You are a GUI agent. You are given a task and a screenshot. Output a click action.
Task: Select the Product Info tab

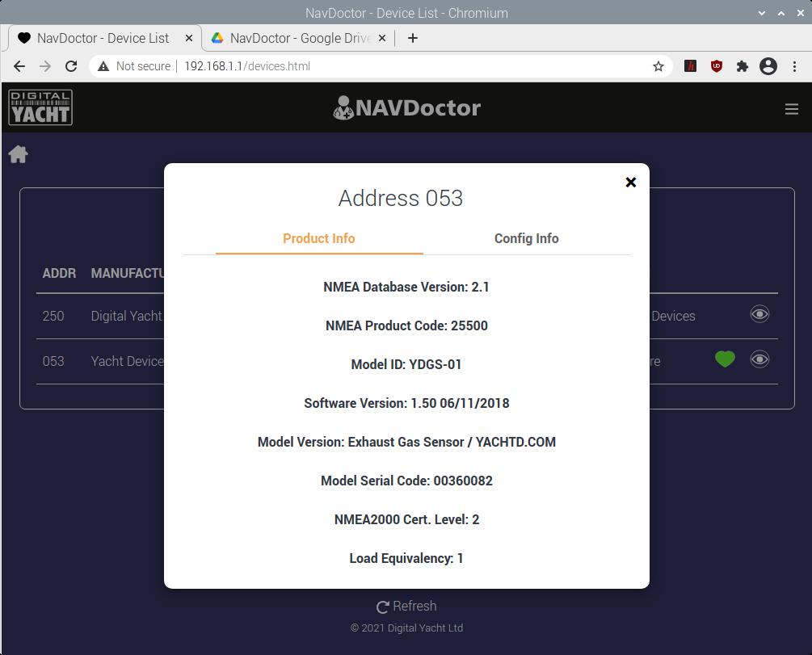pos(319,238)
